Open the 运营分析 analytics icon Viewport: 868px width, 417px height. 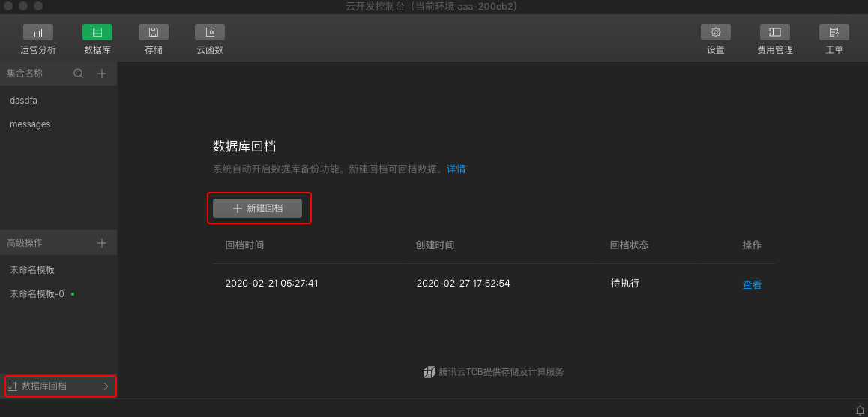[x=38, y=33]
